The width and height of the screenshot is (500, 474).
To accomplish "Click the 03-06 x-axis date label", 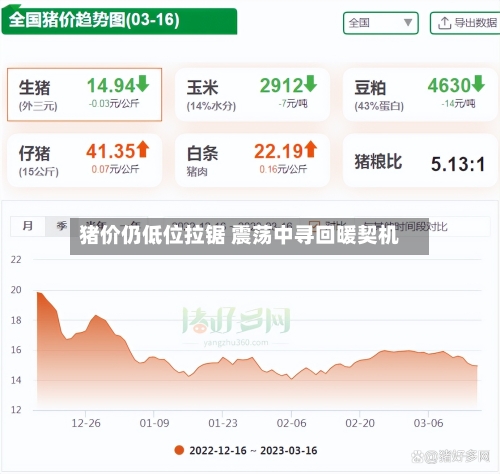I will pos(428,423).
